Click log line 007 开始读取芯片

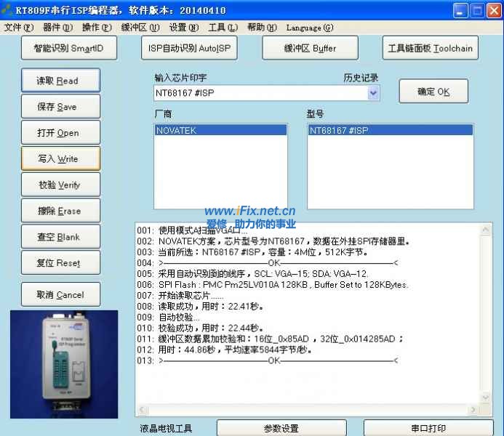[180, 295]
